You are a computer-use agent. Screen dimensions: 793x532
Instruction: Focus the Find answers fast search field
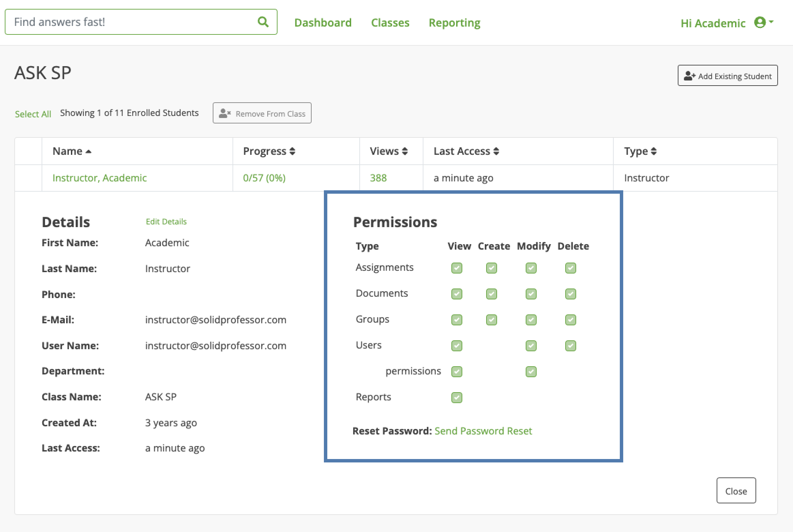(130, 22)
